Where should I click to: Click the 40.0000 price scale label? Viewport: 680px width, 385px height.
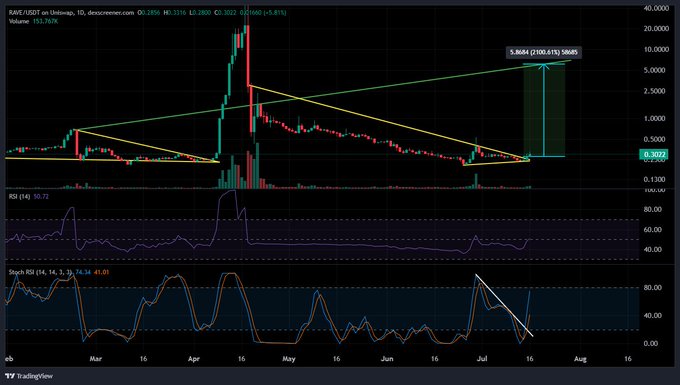tap(656, 8)
